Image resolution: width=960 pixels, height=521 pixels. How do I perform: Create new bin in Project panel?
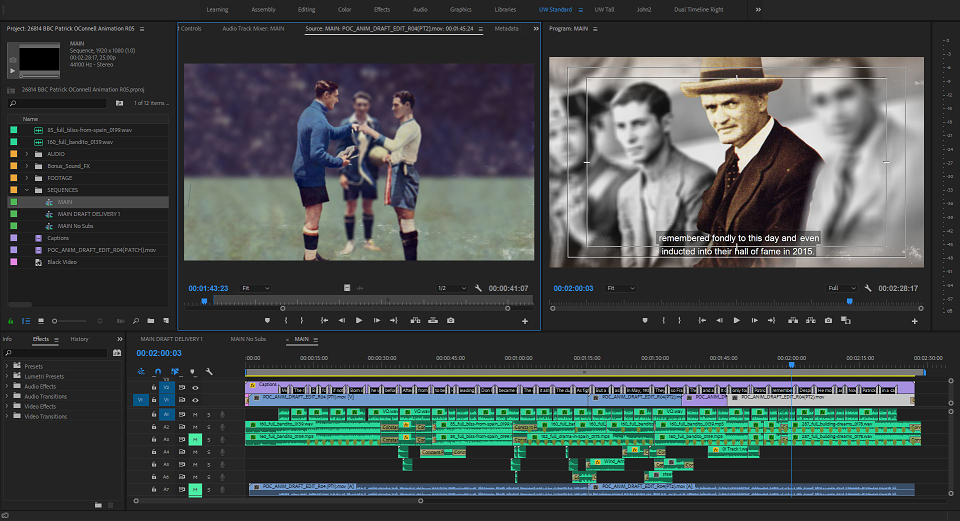tap(151, 321)
